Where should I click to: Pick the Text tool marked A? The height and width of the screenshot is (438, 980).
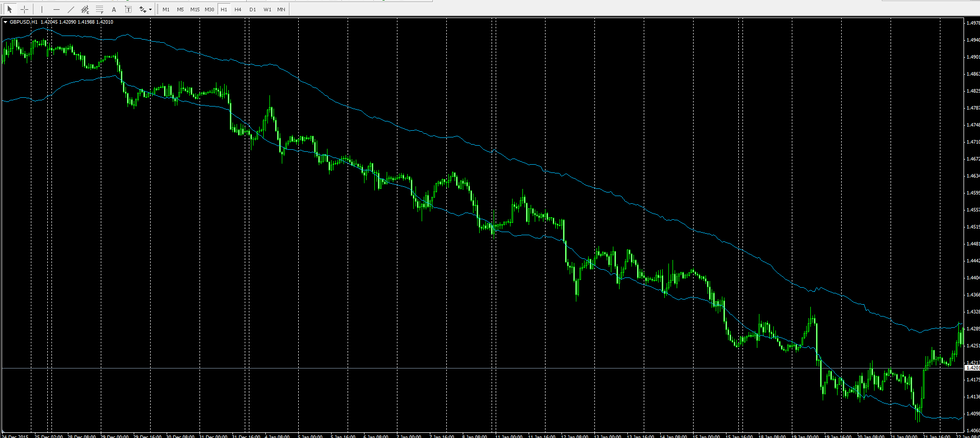click(x=114, y=9)
